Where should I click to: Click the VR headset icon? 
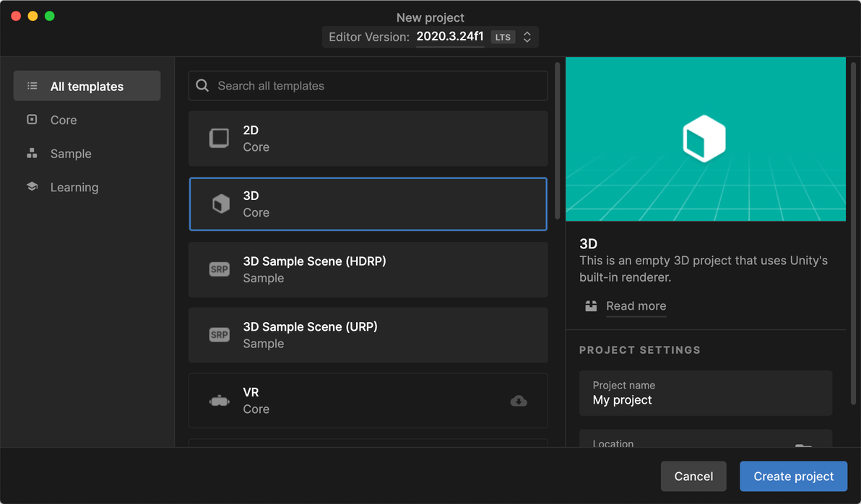(x=219, y=401)
